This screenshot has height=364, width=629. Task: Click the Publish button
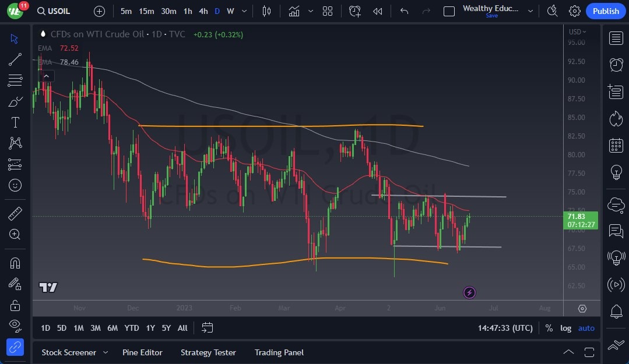pyautogui.click(x=606, y=11)
